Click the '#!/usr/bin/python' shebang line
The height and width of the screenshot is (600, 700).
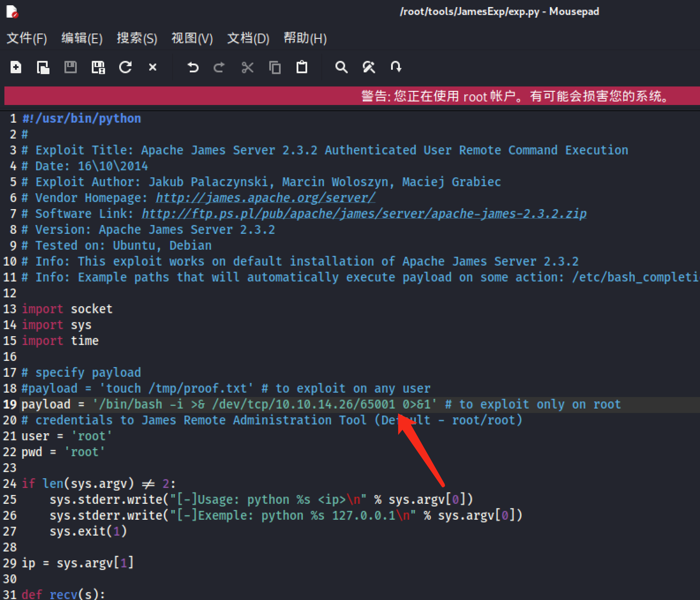tap(82, 118)
